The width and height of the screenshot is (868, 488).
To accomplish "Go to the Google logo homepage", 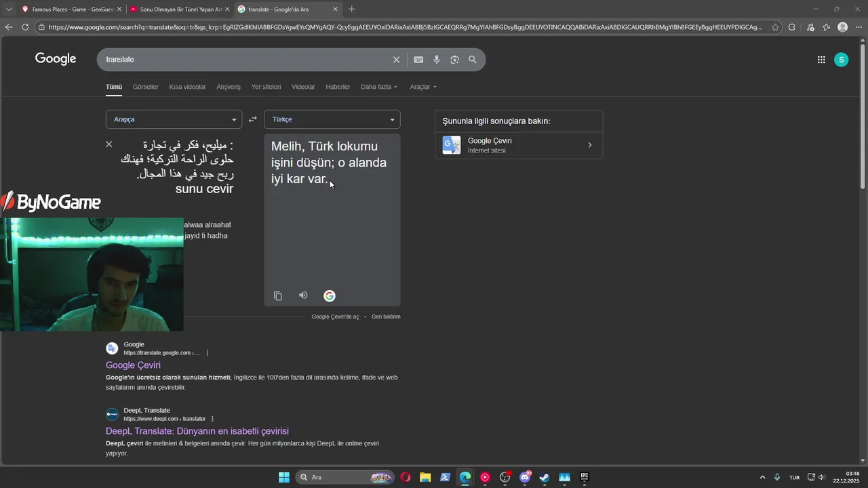I will [x=56, y=59].
